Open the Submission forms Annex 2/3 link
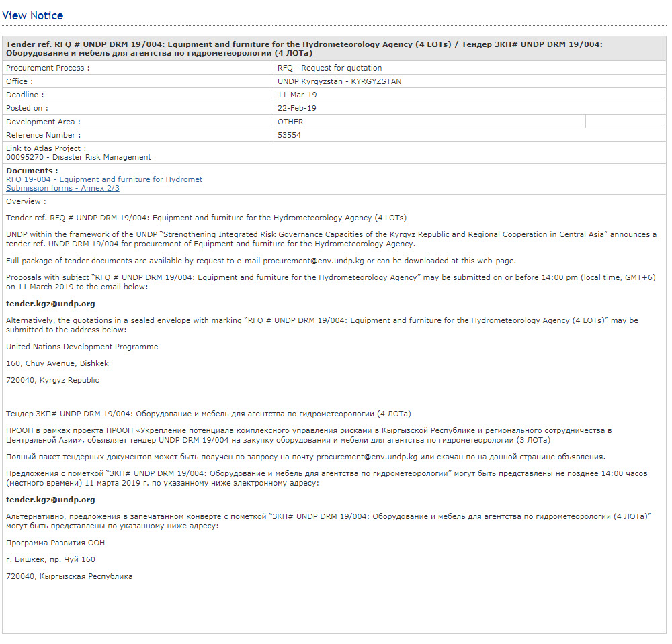 (62, 188)
